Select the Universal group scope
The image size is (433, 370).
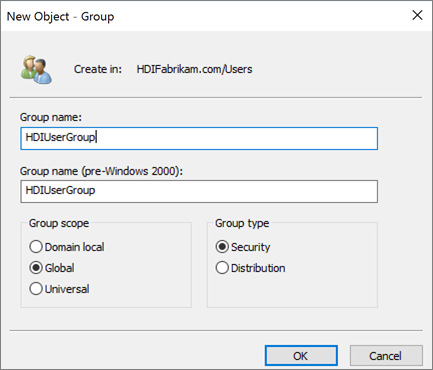59,289
